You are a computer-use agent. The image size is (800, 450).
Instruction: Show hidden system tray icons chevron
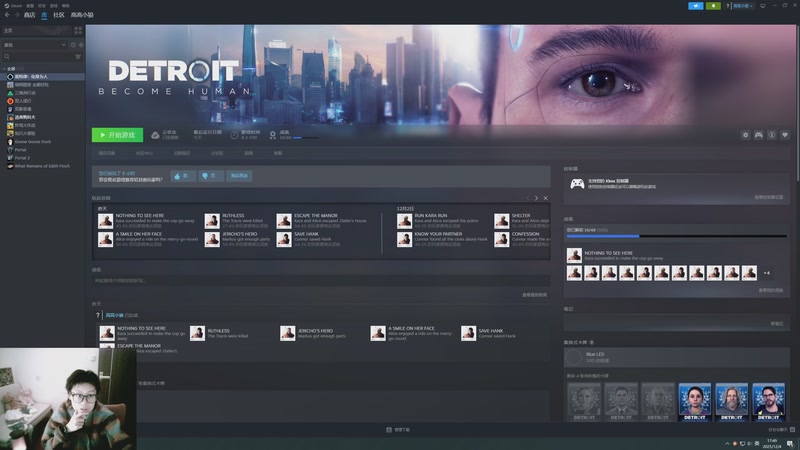coord(727,443)
